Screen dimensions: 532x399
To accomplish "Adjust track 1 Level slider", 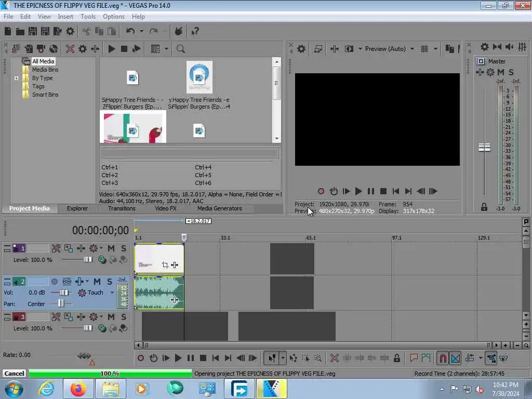I will point(87,260).
